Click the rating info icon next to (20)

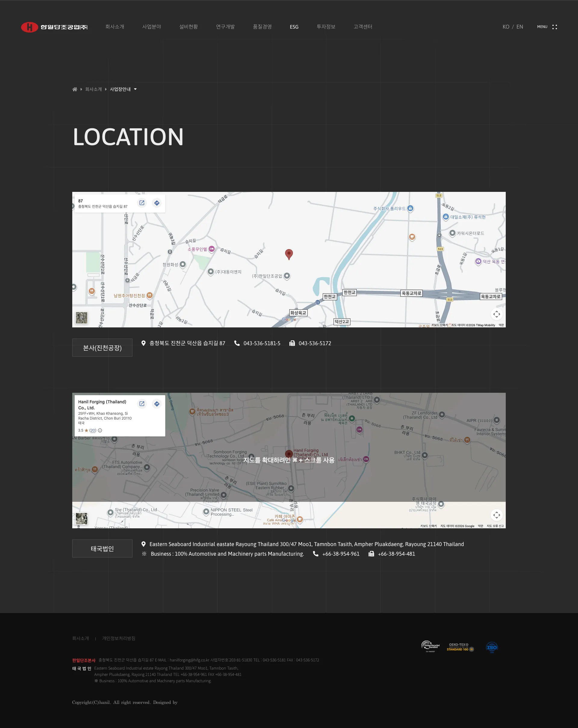click(100, 430)
